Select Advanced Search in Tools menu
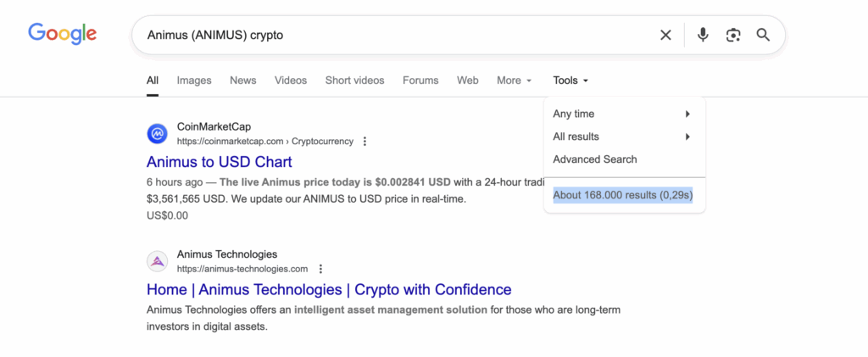This screenshot has height=357, width=868. pos(595,159)
